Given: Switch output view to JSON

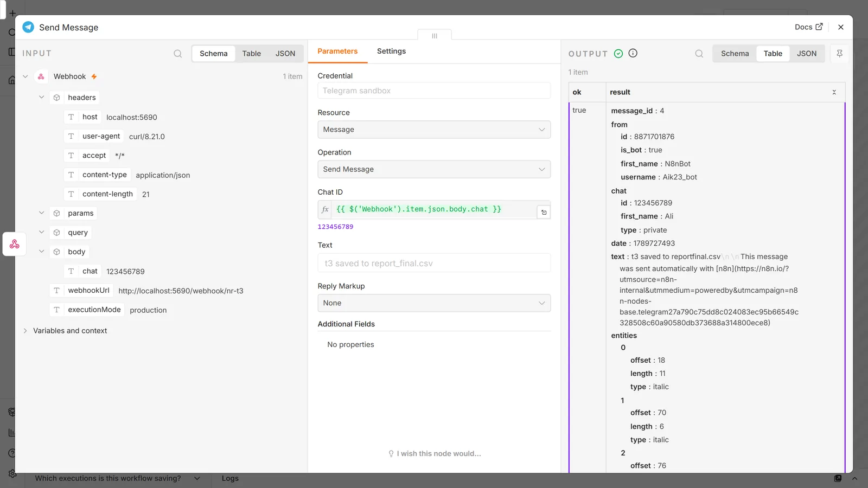Looking at the screenshot, I should [x=807, y=54].
